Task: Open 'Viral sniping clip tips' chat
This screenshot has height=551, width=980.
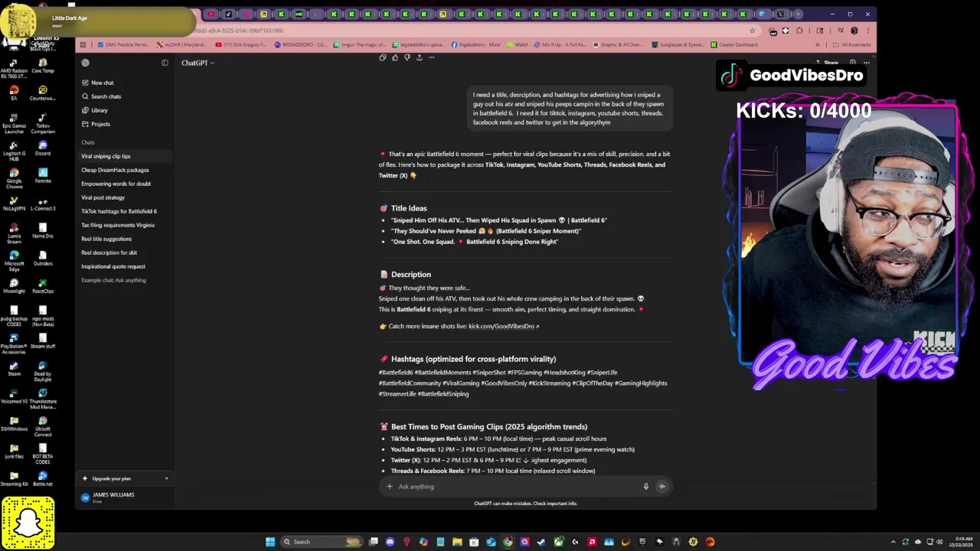Action: 125,156
